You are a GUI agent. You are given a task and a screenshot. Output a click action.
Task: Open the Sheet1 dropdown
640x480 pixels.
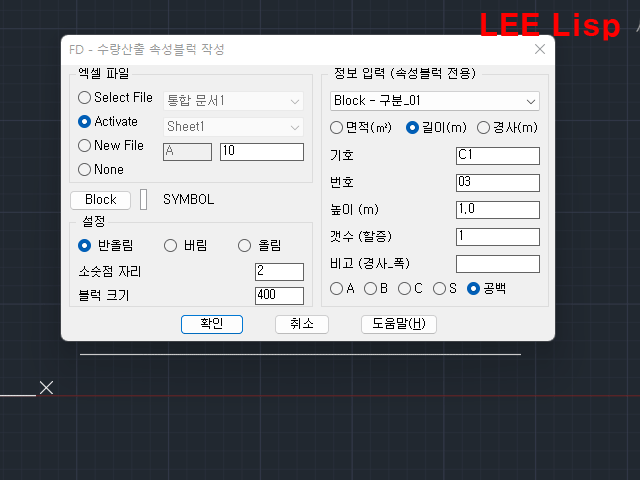tap(233, 127)
